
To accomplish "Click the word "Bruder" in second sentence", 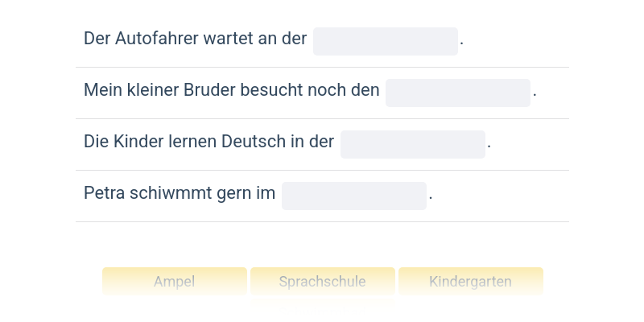I will (x=211, y=91).
